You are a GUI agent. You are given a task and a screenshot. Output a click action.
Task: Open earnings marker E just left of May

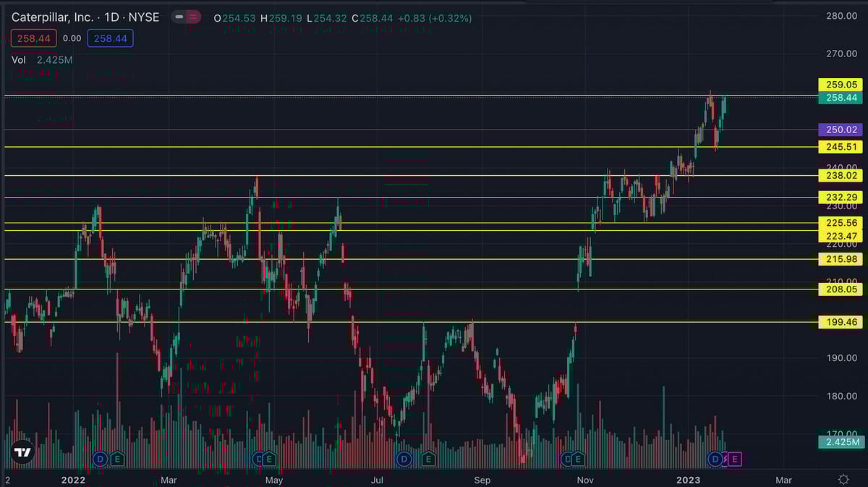click(269, 459)
